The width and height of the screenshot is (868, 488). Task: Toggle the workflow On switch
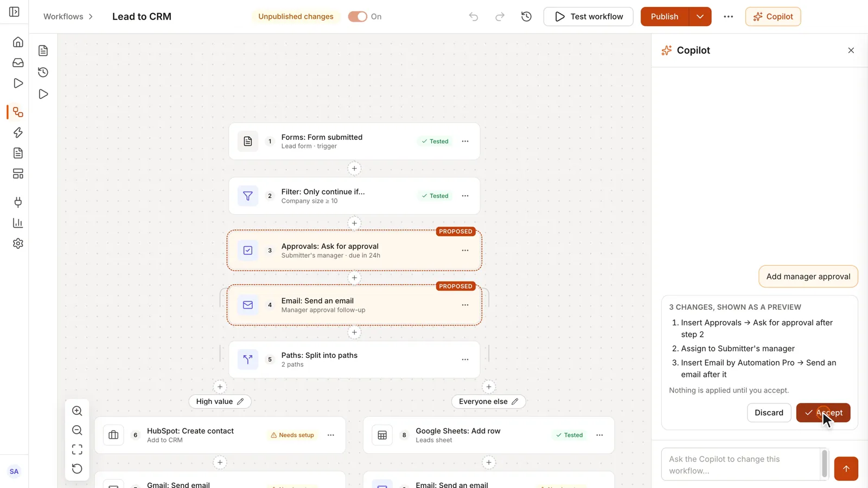click(x=358, y=17)
